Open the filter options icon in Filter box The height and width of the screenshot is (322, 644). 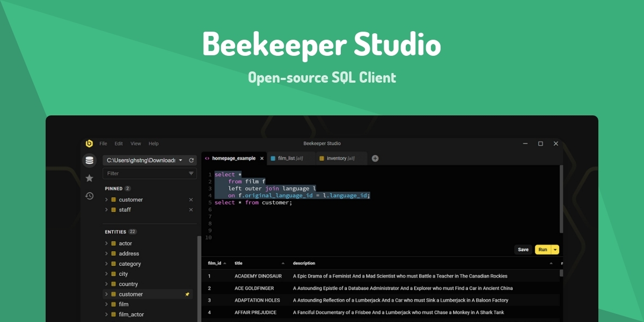[x=191, y=173]
